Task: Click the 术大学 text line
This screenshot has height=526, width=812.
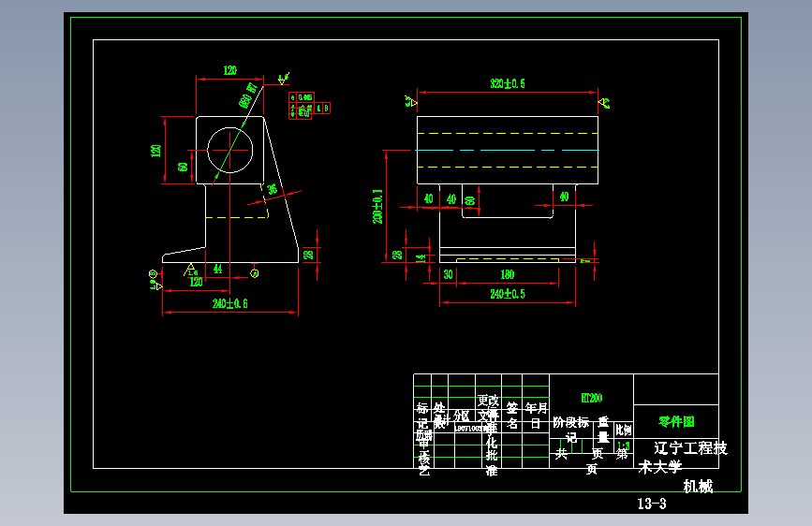Action: pyautogui.click(x=659, y=467)
